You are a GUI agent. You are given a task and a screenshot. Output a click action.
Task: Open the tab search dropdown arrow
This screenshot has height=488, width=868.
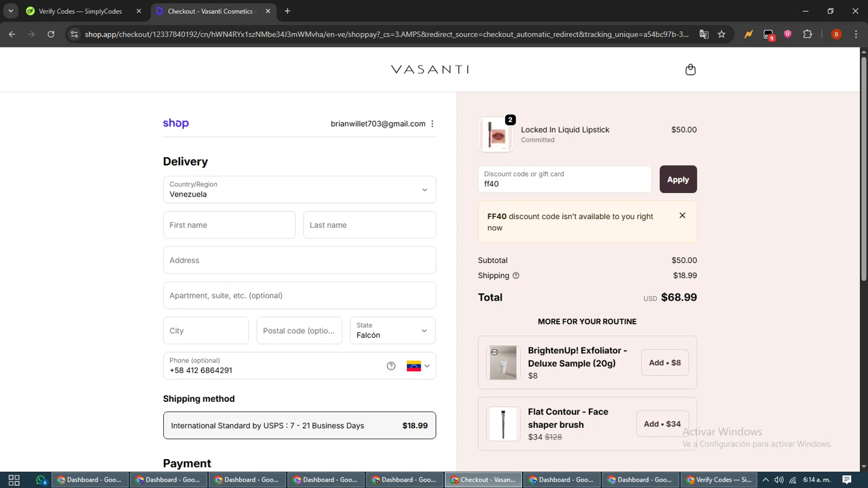pos(10,11)
